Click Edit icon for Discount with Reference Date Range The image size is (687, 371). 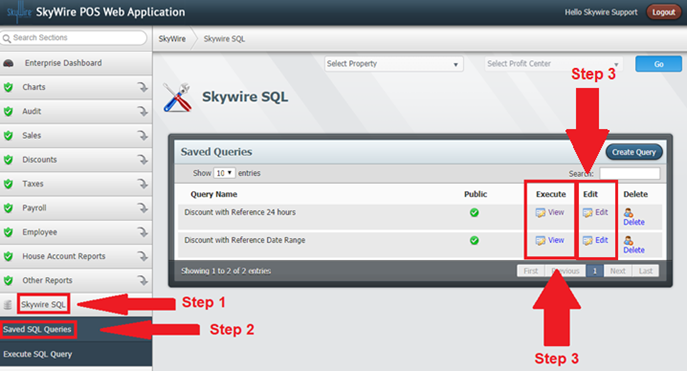click(x=588, y=240)
